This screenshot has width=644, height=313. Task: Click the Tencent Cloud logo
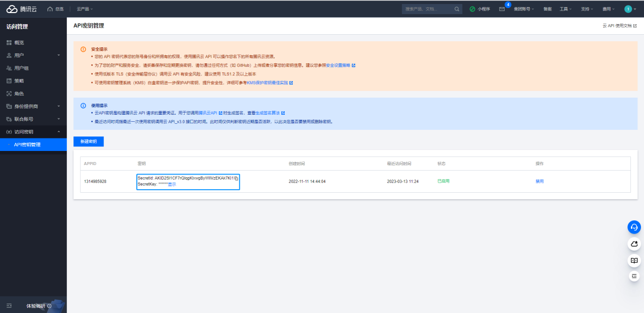tap(22, 9)
